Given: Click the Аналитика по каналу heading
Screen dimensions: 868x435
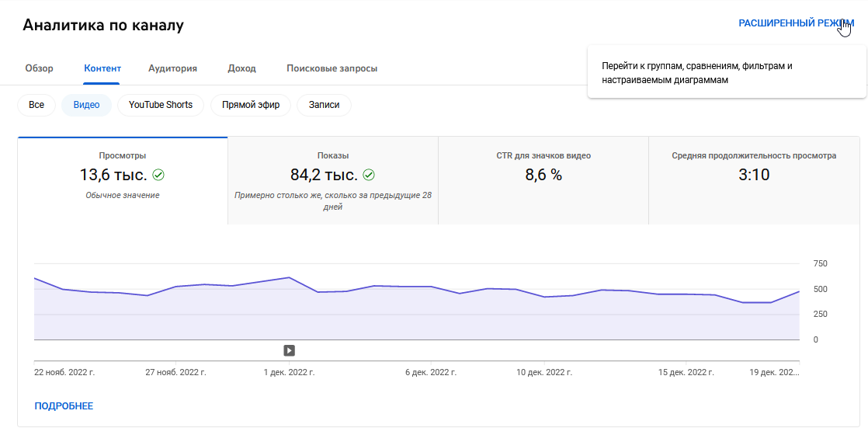Looking at the screenshot, I should [x=103, y=25].
